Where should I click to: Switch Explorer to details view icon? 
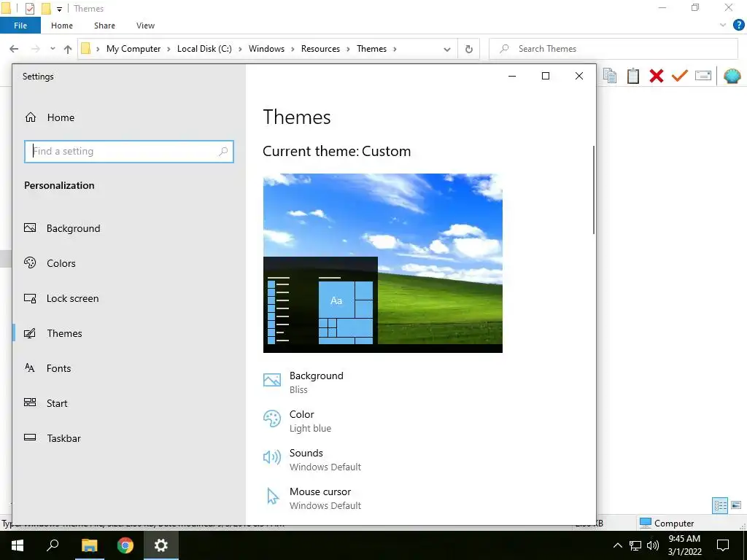(x=720, y=505)
